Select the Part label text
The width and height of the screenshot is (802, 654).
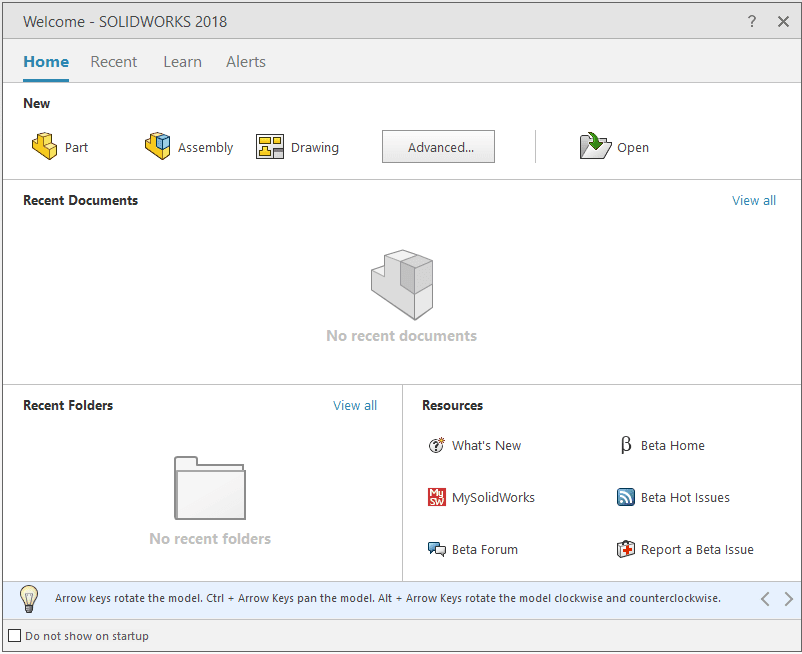click(76, 148)
